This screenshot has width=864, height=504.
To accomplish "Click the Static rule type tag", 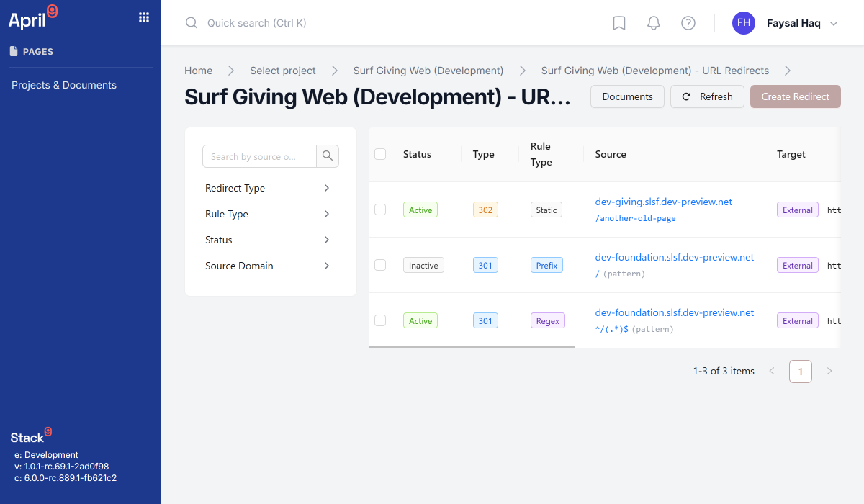I will [x=546, y=210].
